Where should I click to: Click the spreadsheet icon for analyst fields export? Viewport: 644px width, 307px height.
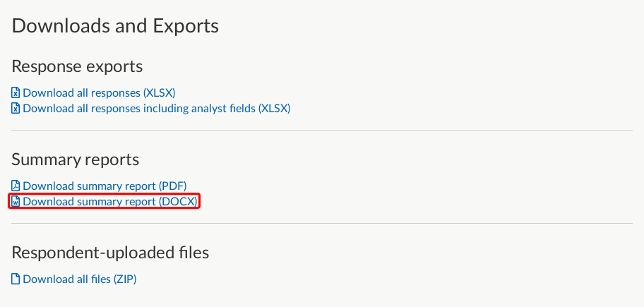click(x=16, y=109)
